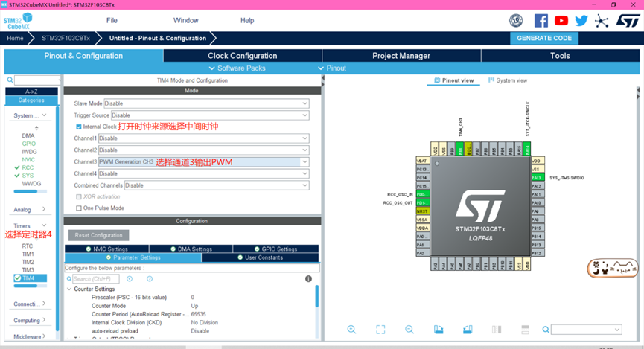Viewport: 644px width, 349px height.
Task: Click the ST community network icon
Action: pyautogui.click(x=602, y=21)
